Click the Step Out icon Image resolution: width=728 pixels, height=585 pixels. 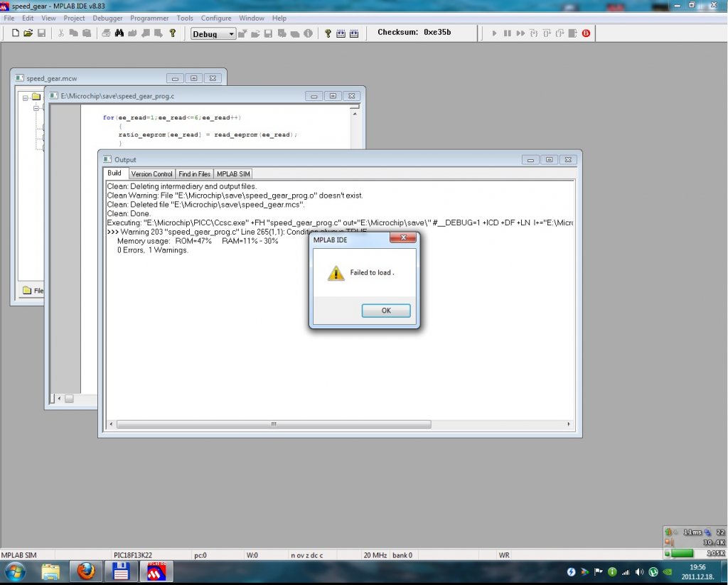560,33
